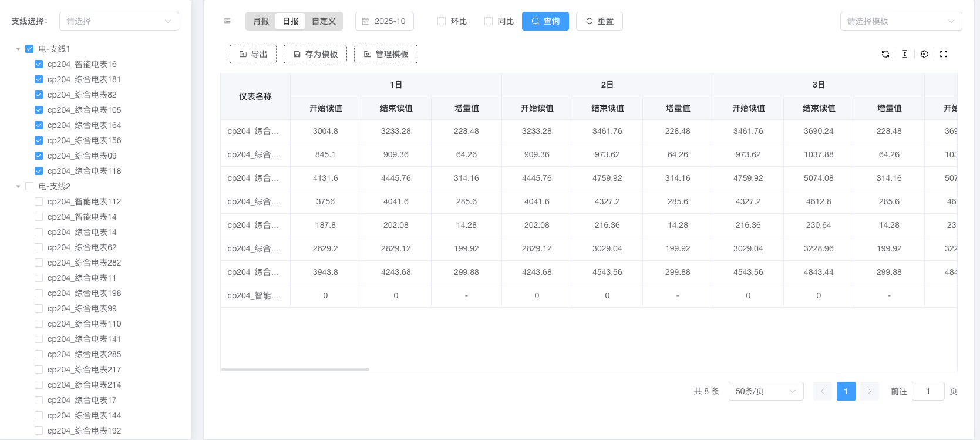Image resolution: width=980 pixels, height=440 pixels.
Task: Enter fullscreen mode via the expand icon
Action: tap(944, 54)
